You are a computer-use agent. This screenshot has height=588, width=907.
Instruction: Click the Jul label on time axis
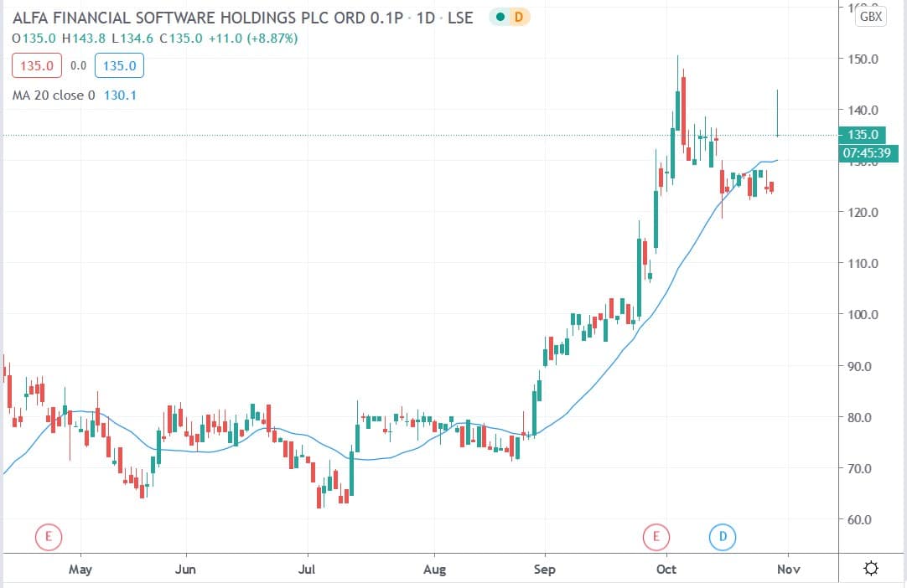coord(307,570)
